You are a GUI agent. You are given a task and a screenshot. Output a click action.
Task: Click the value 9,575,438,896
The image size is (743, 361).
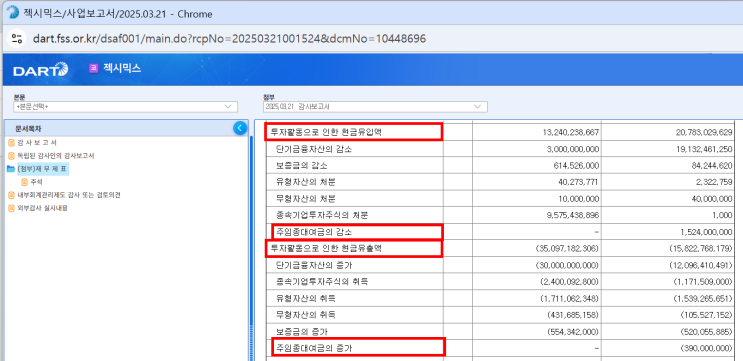(573, 215)
